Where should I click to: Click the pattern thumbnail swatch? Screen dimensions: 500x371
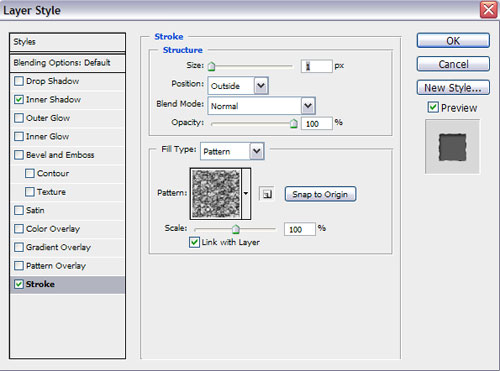(216, 194)
